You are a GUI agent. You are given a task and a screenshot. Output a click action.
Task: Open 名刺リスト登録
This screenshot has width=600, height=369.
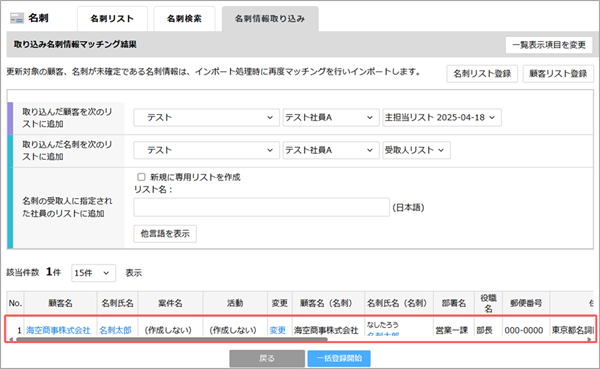(x=482, y=73)
